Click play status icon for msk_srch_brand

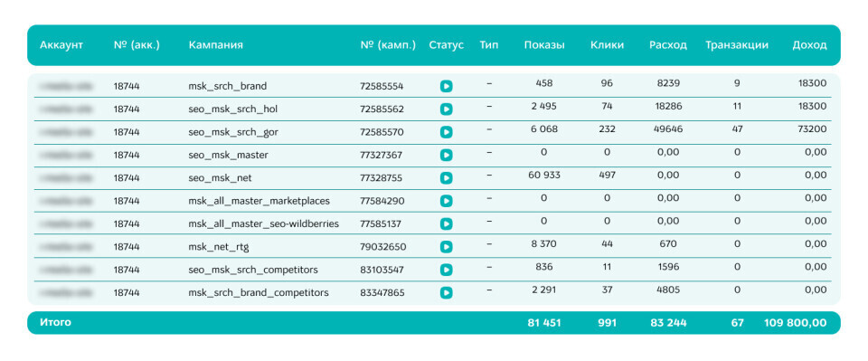click(446, 86)
